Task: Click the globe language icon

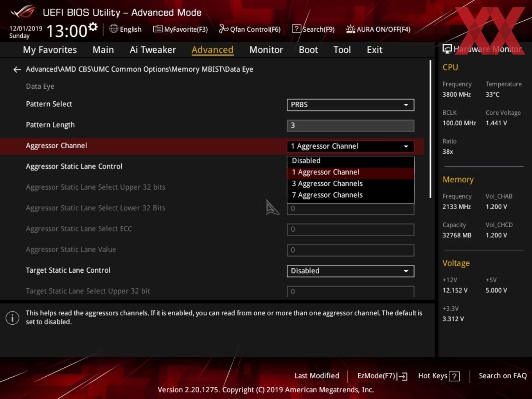Action: click(113, 29)
